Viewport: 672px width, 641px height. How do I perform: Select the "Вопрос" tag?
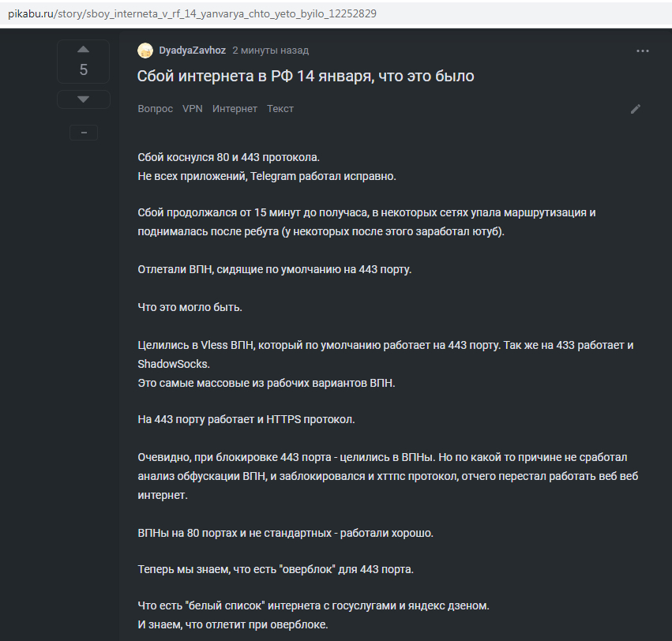pyautogui.click(x=155, y=109)
